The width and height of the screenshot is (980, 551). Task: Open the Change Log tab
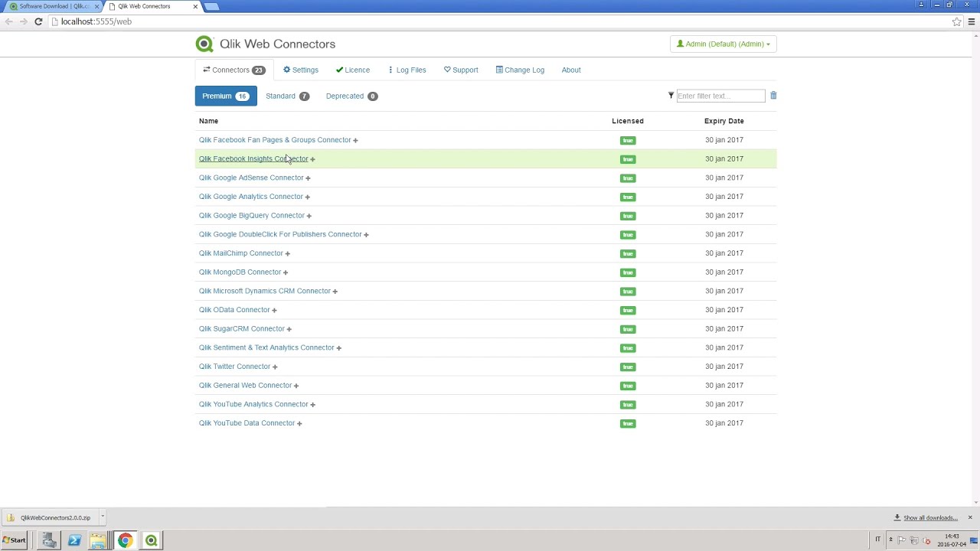tap(520, 70)
